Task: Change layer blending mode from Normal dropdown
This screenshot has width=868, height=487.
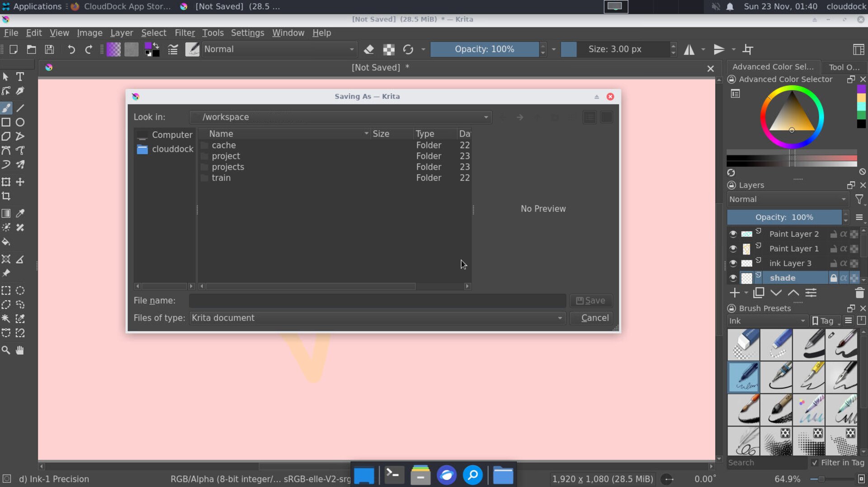Action: pos(788,199)
